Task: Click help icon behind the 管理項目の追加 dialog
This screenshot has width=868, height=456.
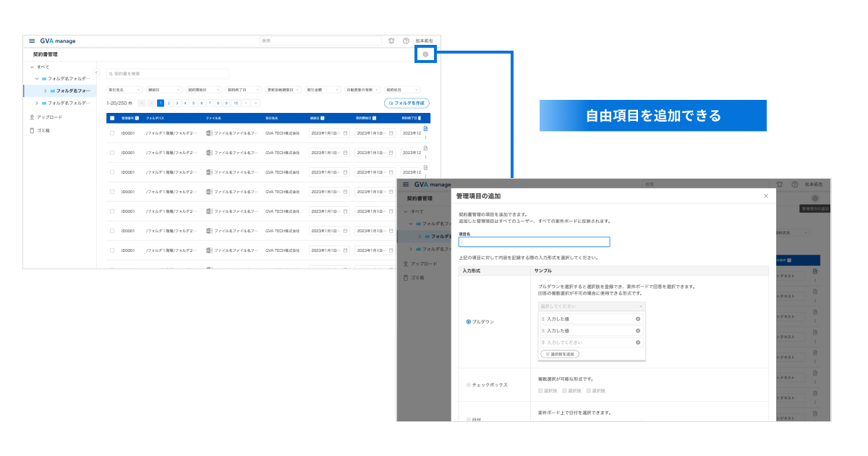Action: [795, 185]
